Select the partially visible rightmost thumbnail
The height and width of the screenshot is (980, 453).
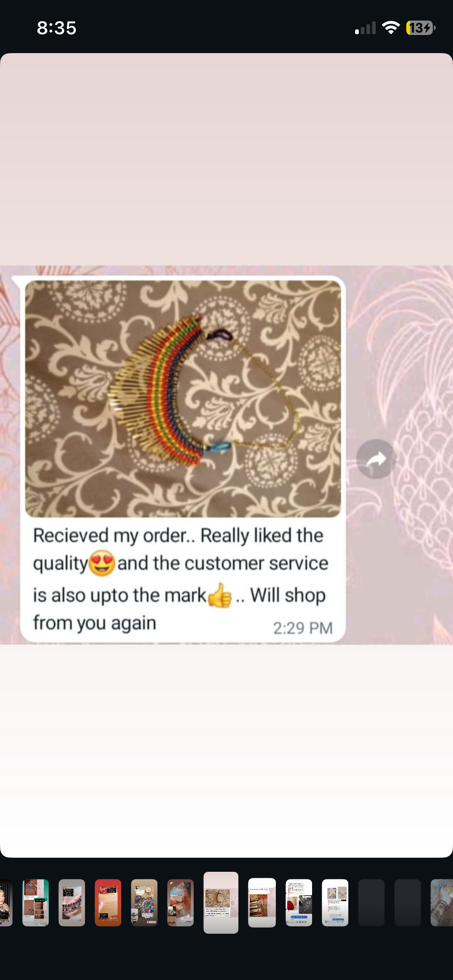pyautogui.click(x=442, y=902)
